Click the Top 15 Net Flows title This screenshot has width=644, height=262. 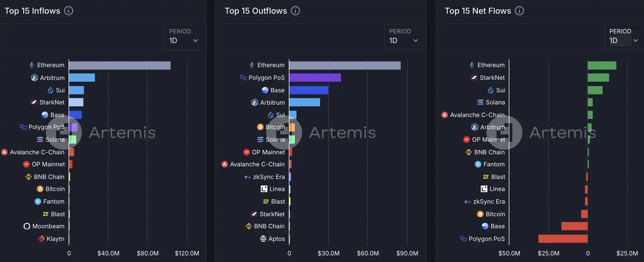point(478,11)
